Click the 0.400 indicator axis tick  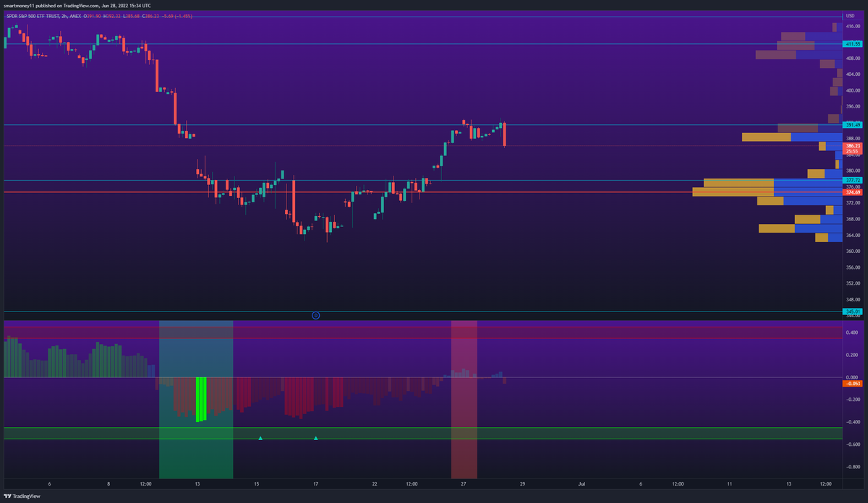[853, 332]
